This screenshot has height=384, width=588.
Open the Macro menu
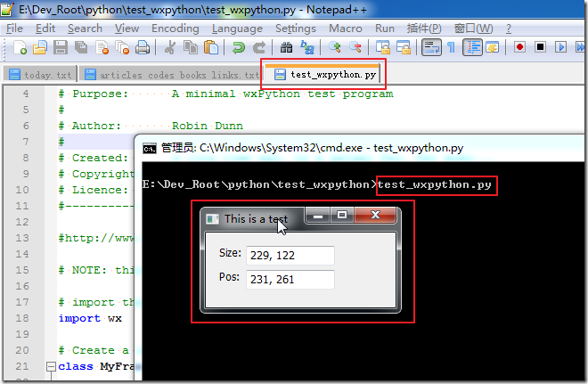346,29
